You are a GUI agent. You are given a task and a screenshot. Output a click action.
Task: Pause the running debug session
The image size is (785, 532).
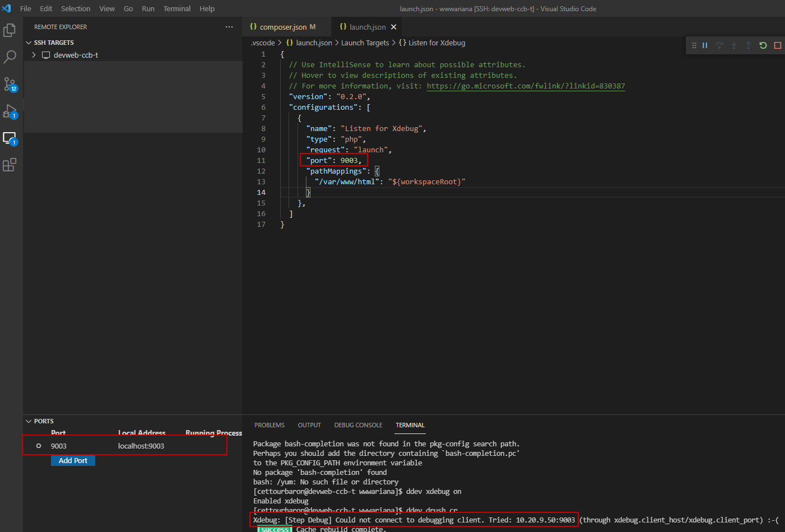(705, 45)
